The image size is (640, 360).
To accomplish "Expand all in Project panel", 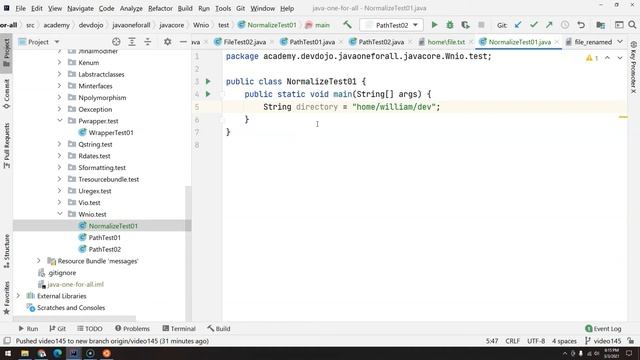I will tap(132, 42).
